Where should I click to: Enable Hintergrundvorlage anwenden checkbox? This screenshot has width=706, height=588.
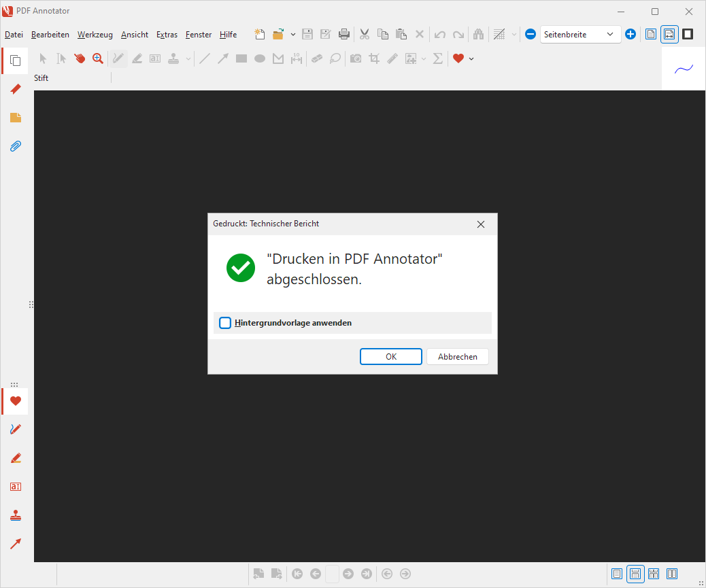(x=225, y=322)
